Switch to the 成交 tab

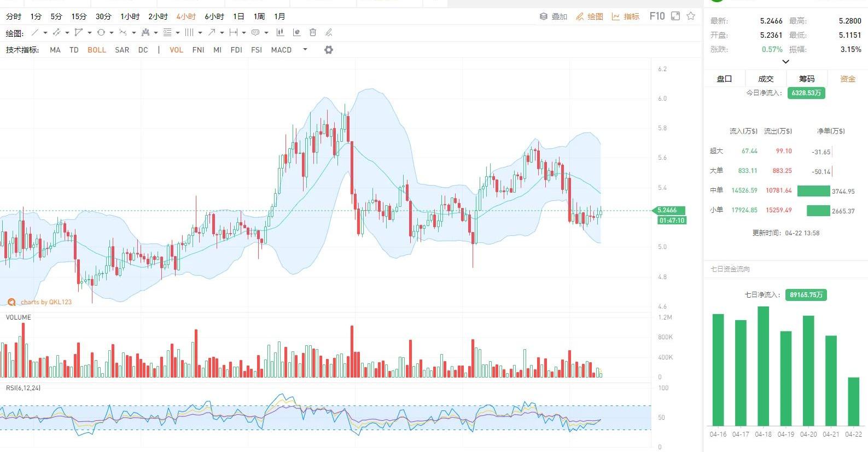pos(766,79)
